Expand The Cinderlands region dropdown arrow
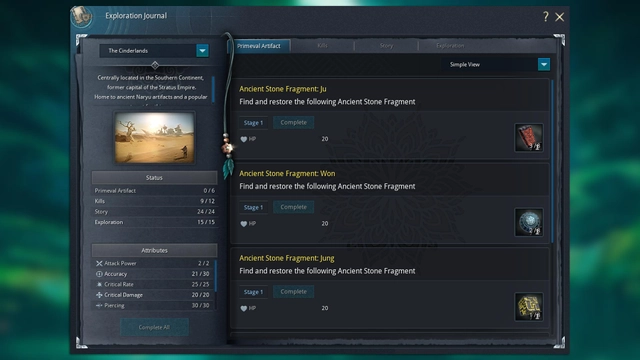 [x=202, y=51]
